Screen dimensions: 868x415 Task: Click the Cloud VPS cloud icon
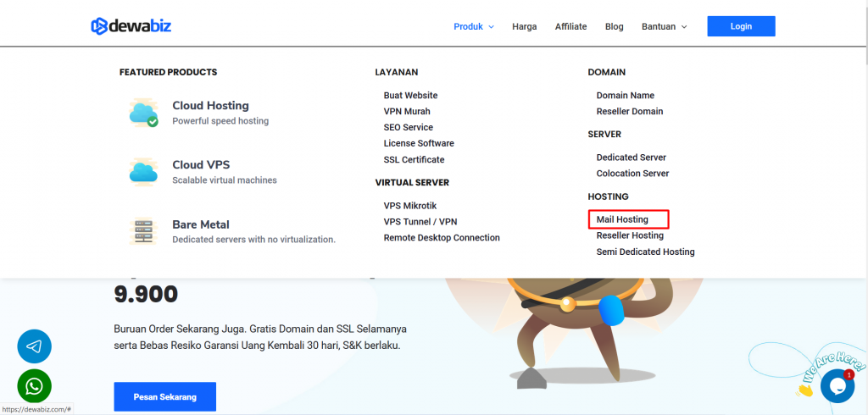click(143, 172)
